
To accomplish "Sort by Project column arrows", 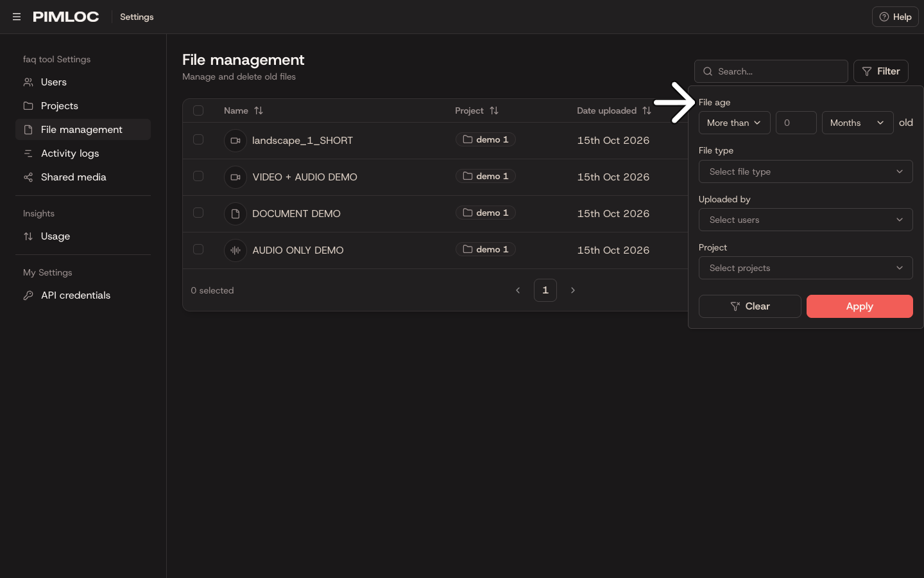I will point(494,110).
